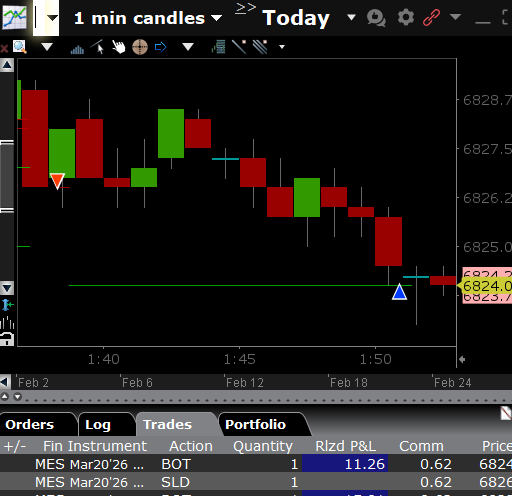
Task: Open dropdown arrow next to white color box
Action: point(52,18)
